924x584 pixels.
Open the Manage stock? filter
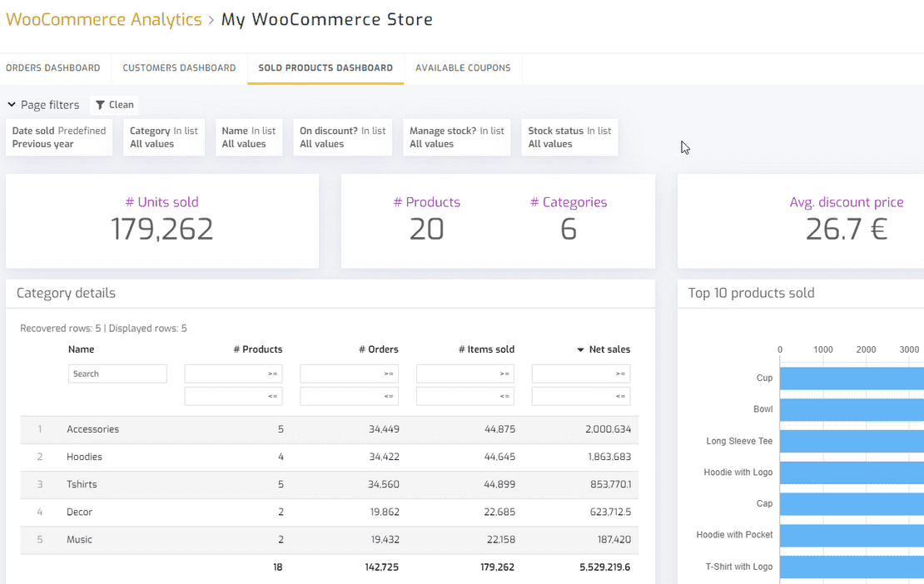click(457, 137)
